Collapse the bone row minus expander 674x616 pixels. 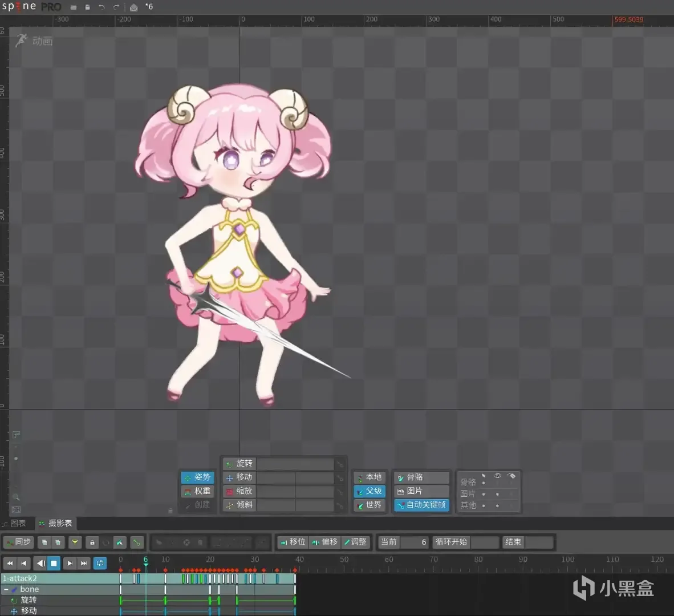click(6, 589)
